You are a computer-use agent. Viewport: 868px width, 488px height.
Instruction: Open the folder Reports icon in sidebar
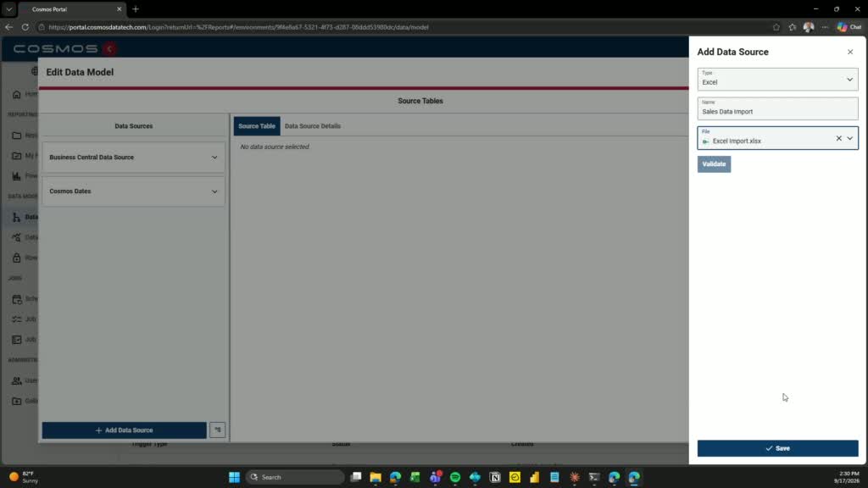pyautogui.click(x=17, y=135)
